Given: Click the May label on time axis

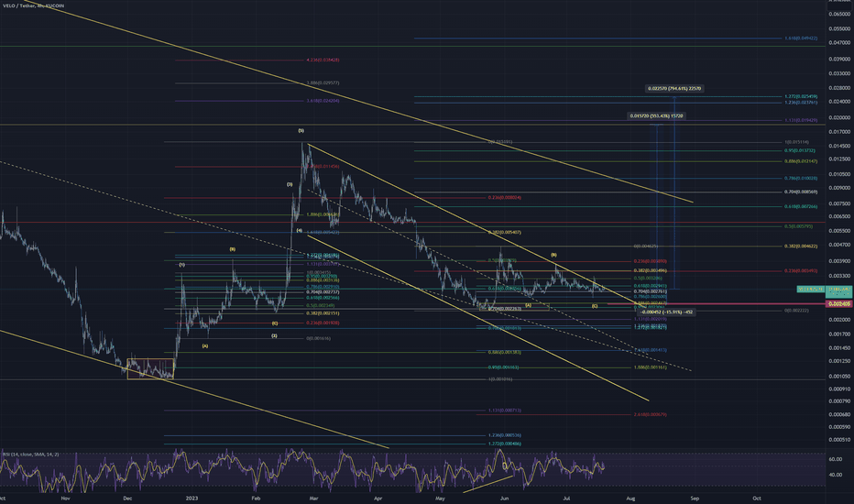Looking at the screenshot, I should coord(440,498).
